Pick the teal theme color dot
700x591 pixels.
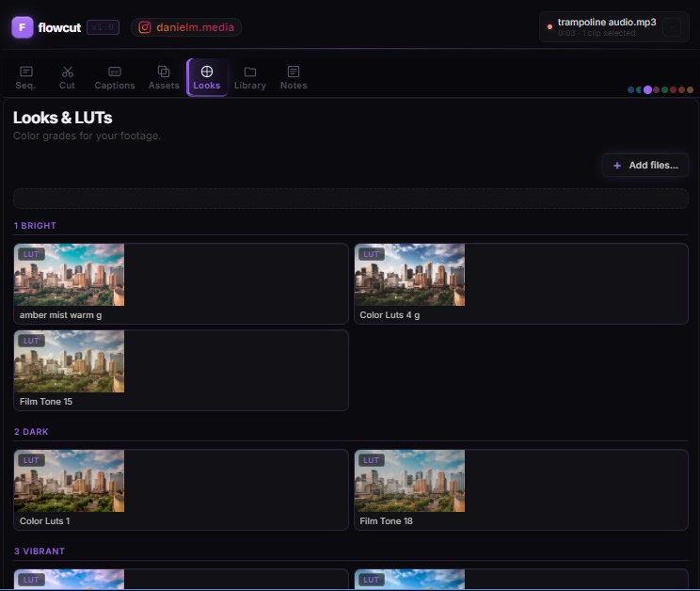(x=639, y=89)
